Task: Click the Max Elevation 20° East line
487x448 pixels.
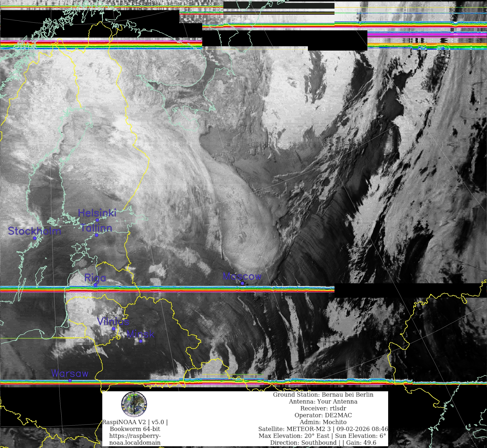Action: [322, 436]
